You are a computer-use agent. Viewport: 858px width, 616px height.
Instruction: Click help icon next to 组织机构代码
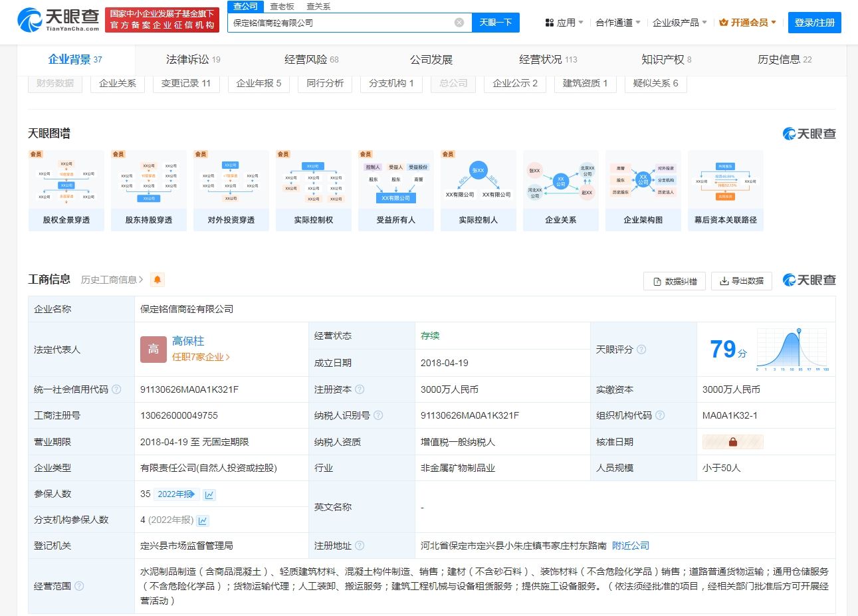(660, 415)
